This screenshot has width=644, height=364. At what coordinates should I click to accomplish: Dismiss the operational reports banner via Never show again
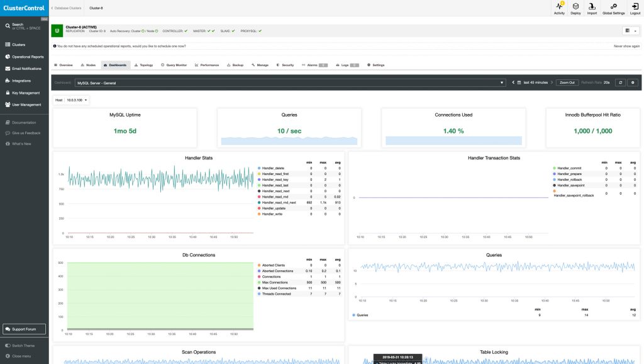click(626, 45)
